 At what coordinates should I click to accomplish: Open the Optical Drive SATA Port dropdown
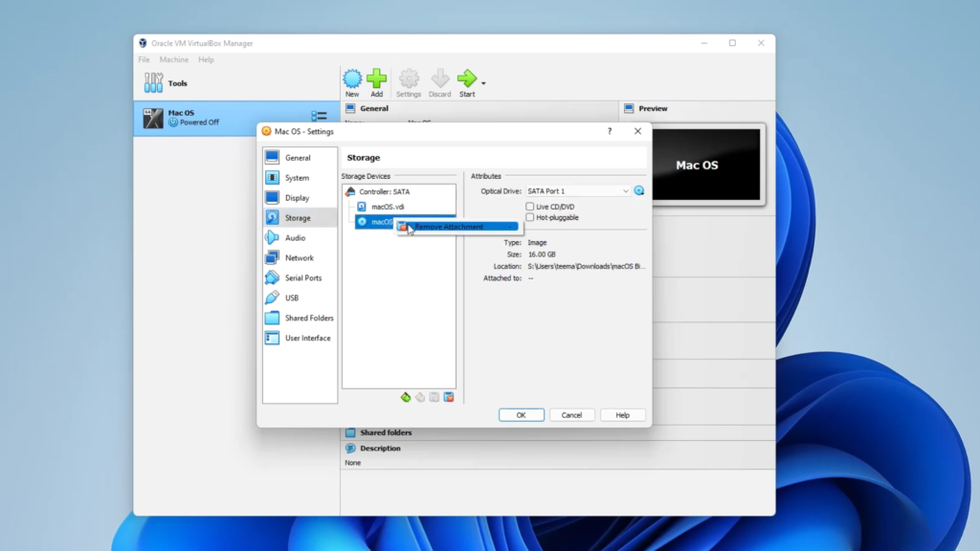[x=578, y=191]
